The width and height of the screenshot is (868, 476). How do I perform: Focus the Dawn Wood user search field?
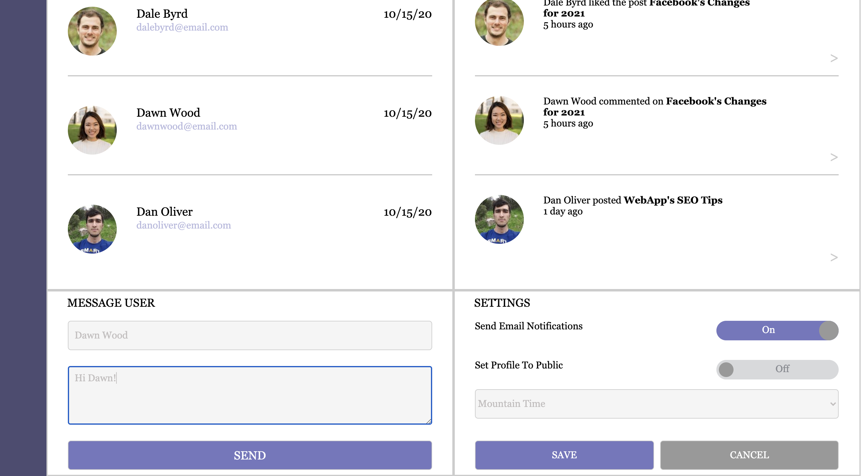pos(250,335)
